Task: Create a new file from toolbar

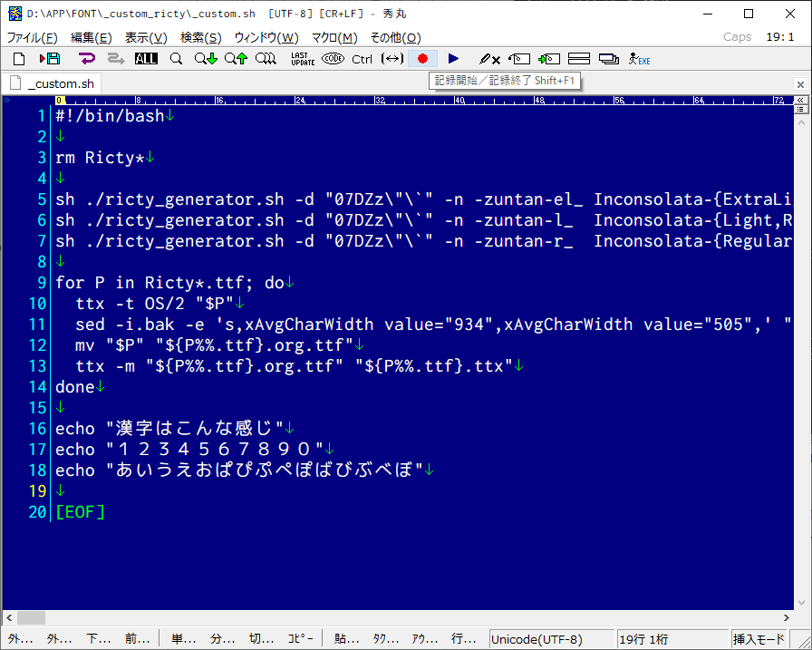Action: coord(19,59)
